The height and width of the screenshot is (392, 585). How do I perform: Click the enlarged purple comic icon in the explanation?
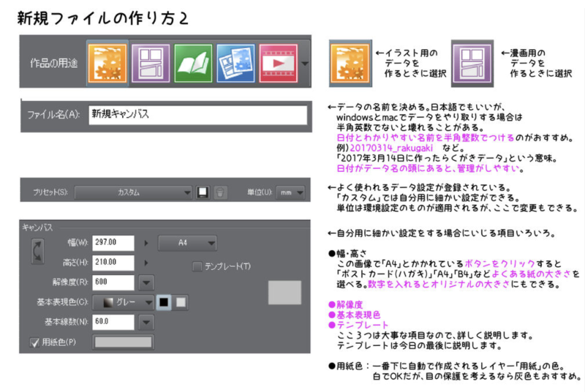click(472, 64)
